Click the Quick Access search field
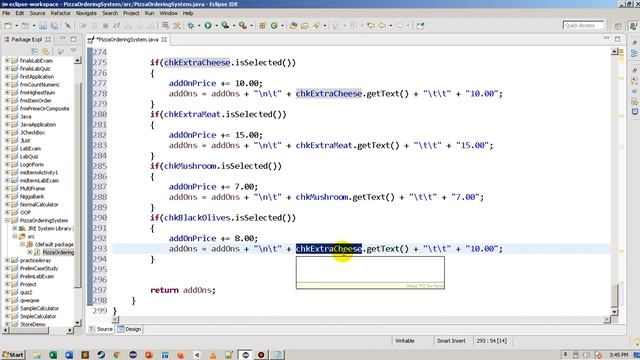The height and width of the screenshot is (360, 640). (x=582, y=25)
